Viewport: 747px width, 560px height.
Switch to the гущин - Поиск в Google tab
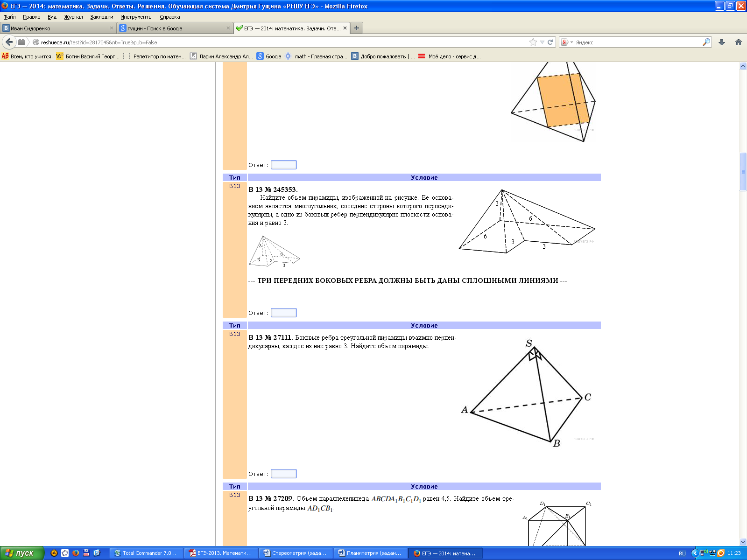175,28
